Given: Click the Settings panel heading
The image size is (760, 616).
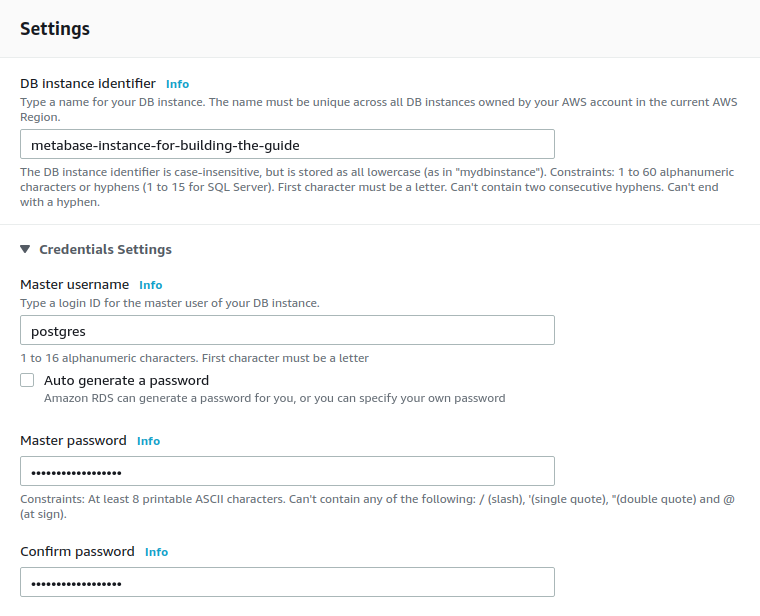Looking at the screenshot, I should 55,29.
